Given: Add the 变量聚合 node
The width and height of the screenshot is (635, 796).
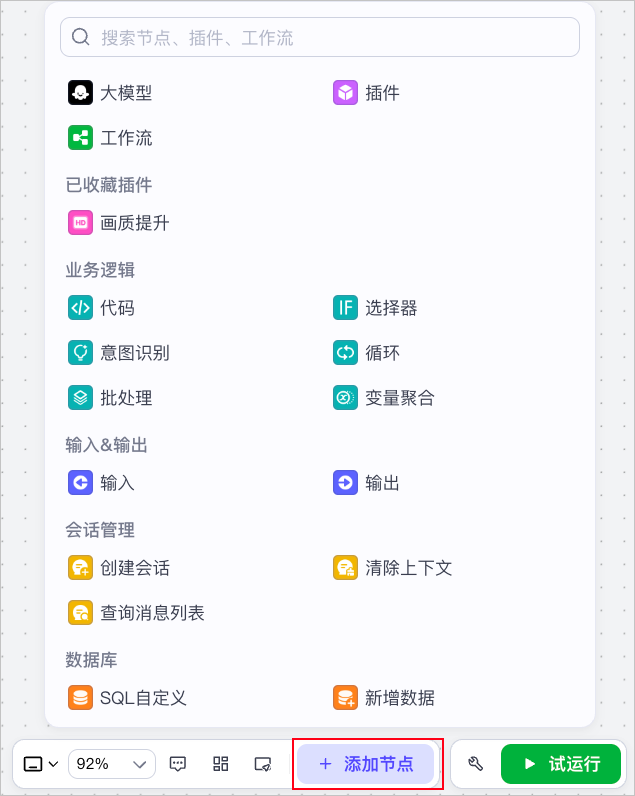Looking at the screenshot, I should [x=383, y=397].
